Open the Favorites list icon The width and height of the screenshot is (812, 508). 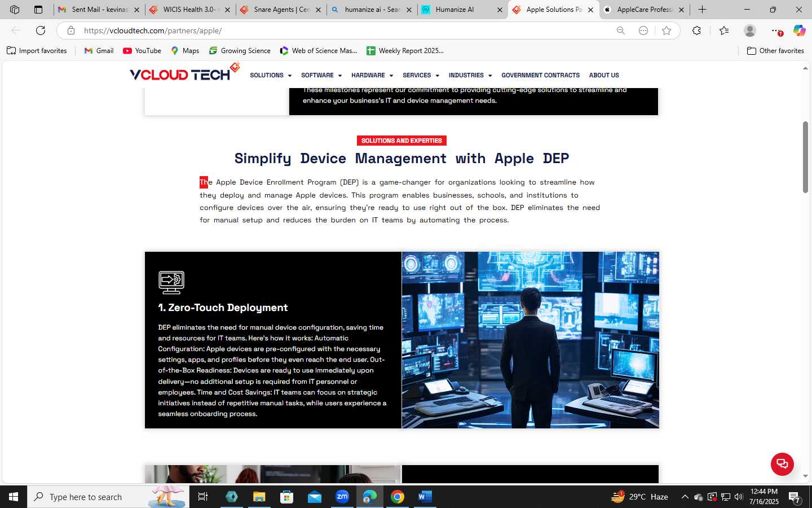click(724, 30)
